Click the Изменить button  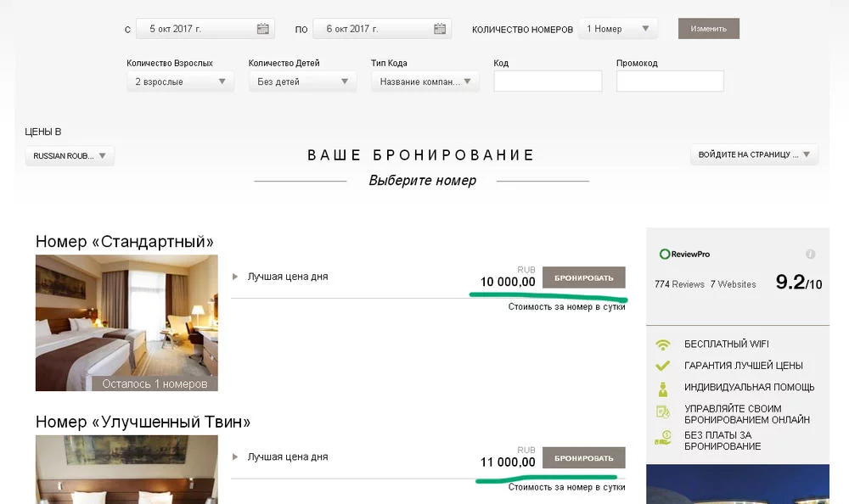click(x=708, y=29)
